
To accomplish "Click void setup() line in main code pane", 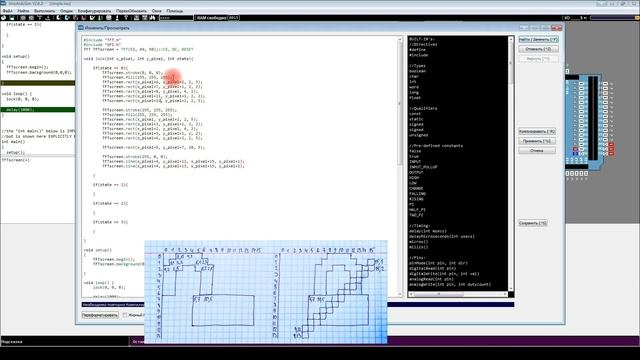I will click(x=16, y=56).
